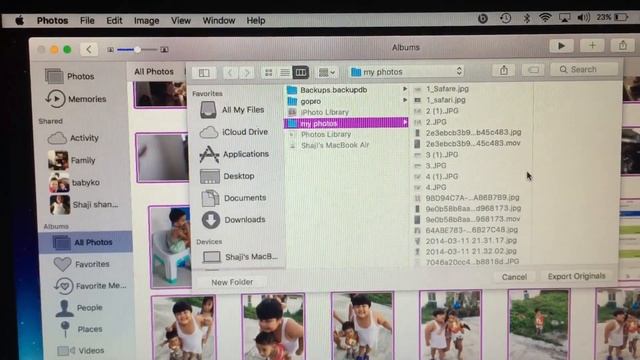This screenshot has width=640, height=360.
Task: Click the Time Machine menu bar icon
Action: [x=505, y=18]
